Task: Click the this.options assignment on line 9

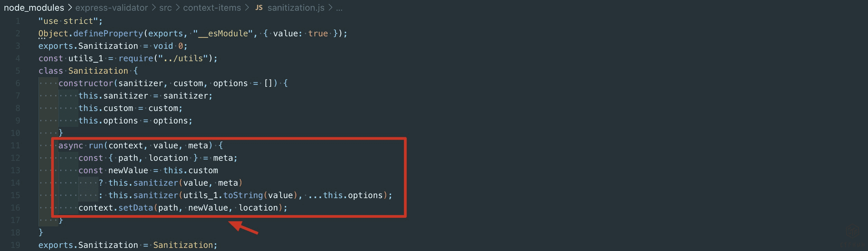Action: pyautogui.click(x=108, y=121)
